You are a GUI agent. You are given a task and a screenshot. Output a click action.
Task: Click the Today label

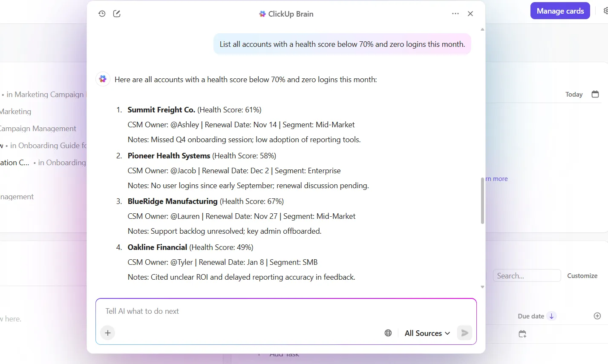coord(574,95)
